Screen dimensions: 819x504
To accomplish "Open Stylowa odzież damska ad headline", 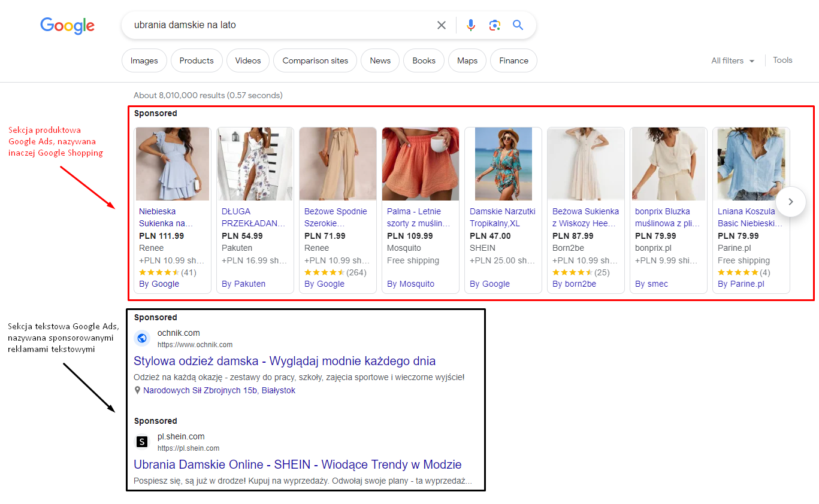I will tap(285, 361).
